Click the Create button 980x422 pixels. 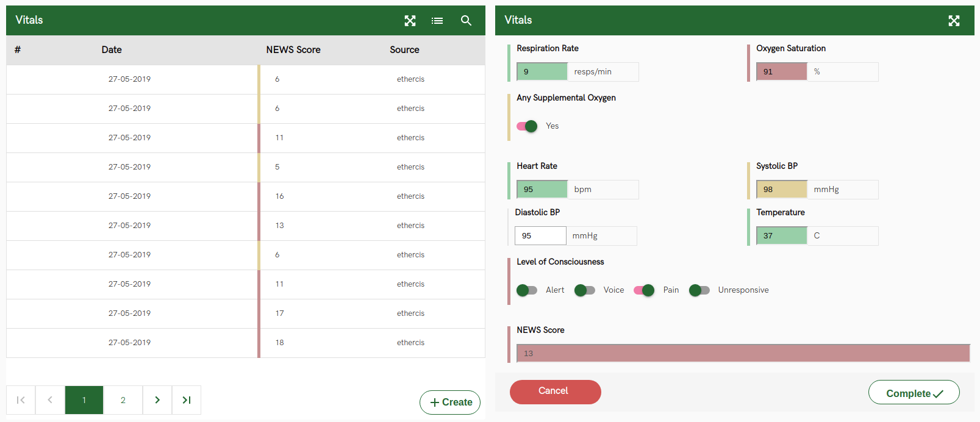click(450, 402)
